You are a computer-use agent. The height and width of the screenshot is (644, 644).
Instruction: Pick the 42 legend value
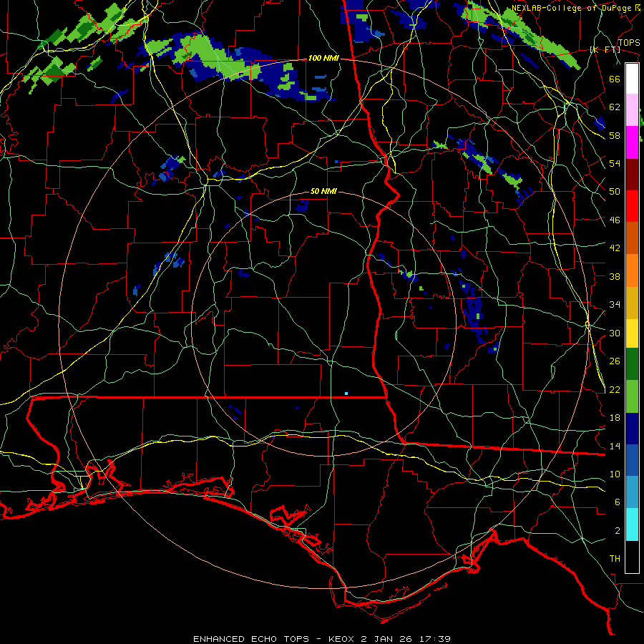pyautogui.click(x=615, y=248)
